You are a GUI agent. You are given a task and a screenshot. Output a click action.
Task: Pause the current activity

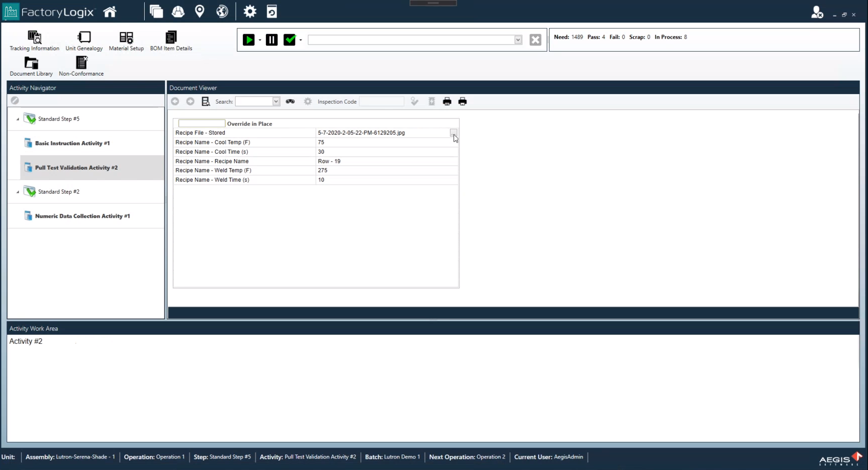(x=271, y=40)
